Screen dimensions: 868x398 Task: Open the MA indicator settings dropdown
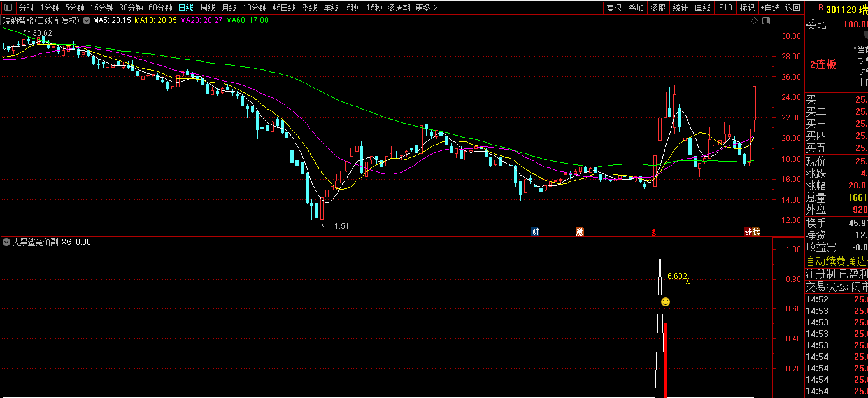(87, 20)
